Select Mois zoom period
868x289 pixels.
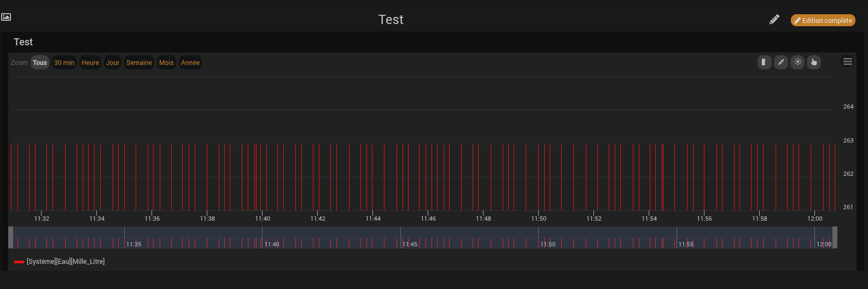point(166,63)
